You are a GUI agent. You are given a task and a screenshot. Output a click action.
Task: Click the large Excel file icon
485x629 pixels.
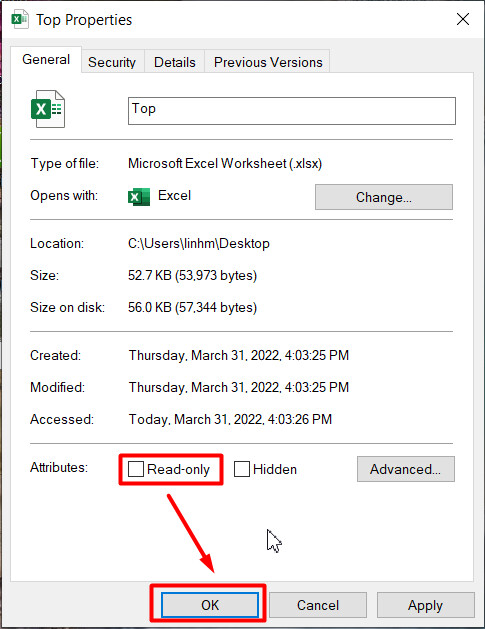coord(48,109)
